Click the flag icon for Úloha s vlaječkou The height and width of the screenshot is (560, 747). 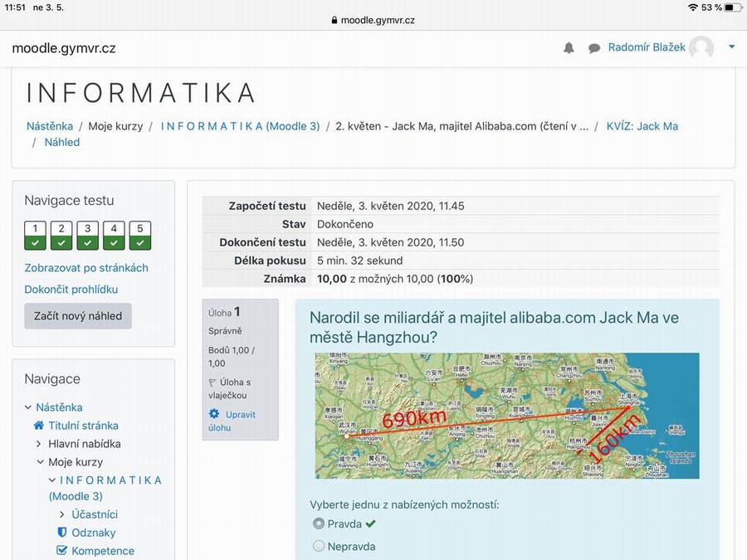point(212,382)
